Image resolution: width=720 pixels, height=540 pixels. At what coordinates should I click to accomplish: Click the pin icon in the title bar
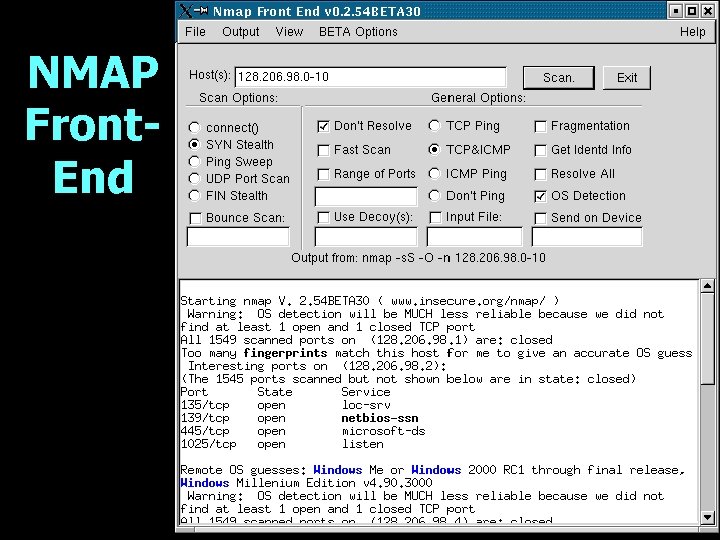(x=201, y=10)
